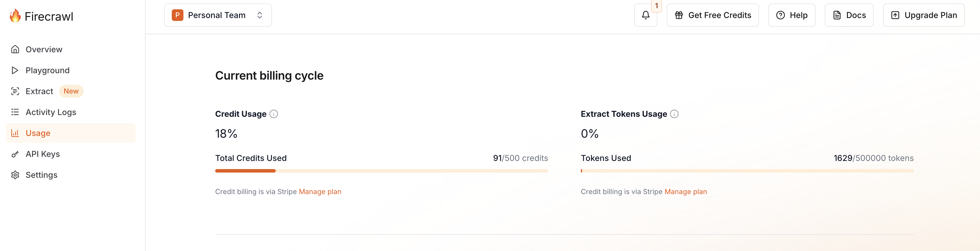Screen dimensions: 980x251
Task: Click the Total Credits Used progress bar
Action: coord(382,171)
